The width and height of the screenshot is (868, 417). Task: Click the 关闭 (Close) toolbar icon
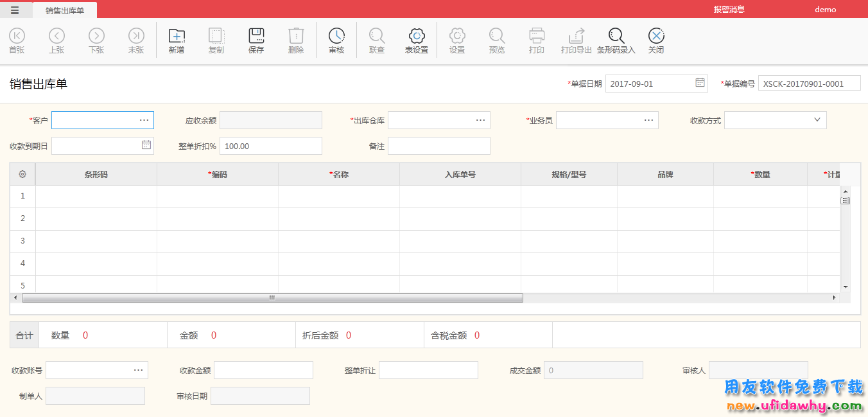[x=656, y=36]
